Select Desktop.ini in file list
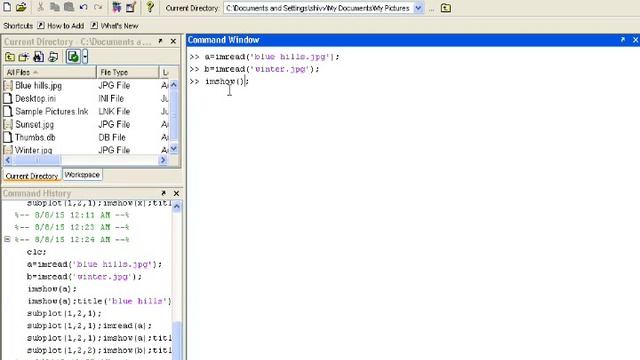This screenshot has width=640, height=360. [x=36, y=98]
